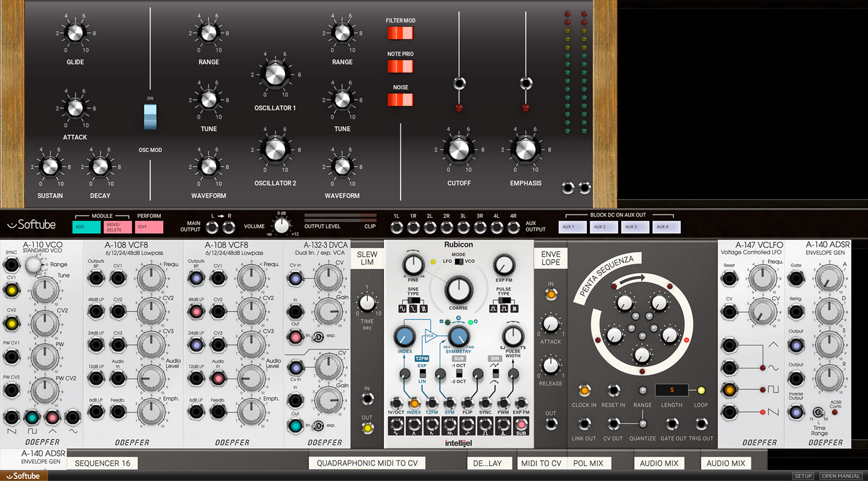Toggle the Rubicon LFO/VCO mode switch

459,261
